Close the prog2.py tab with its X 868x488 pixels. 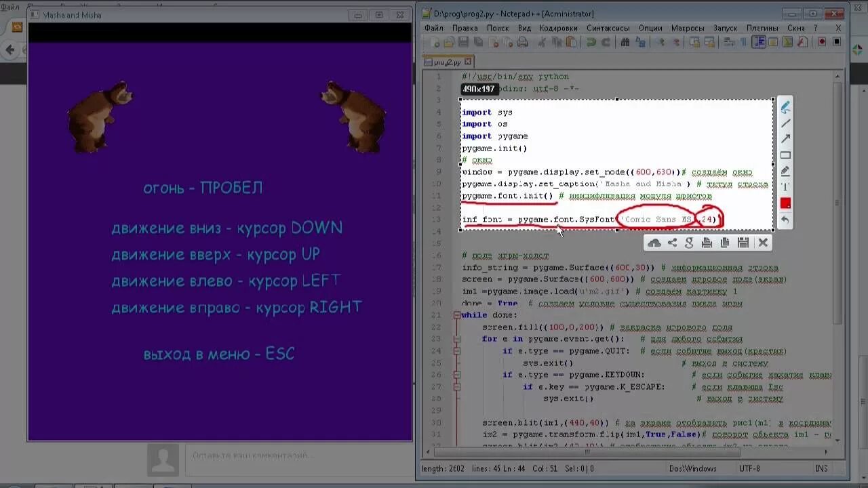pos(469,62)
